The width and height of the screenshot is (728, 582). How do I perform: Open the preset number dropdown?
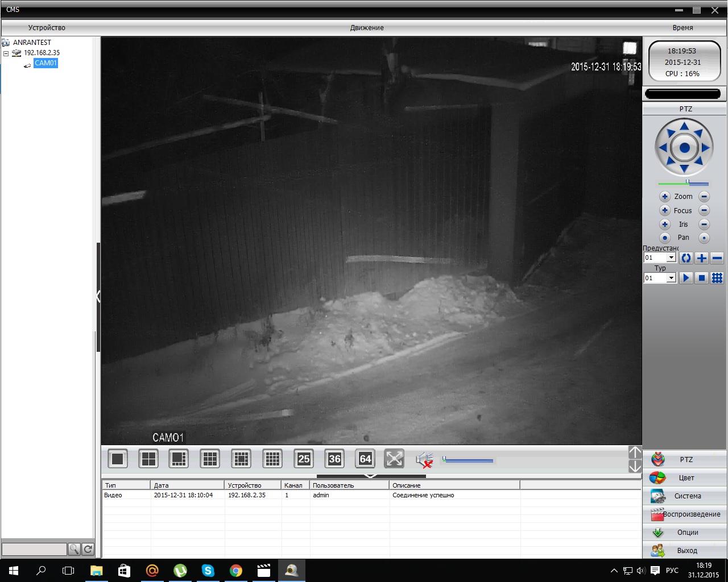point(671,258)
